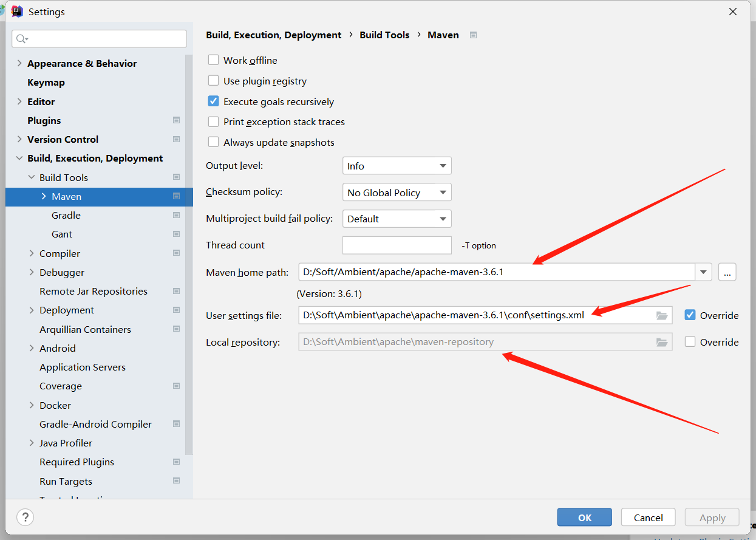Image resolution: width=756 pixels, height=540 pixels.
Task: Expand the Android node
Action: point(32,348)
